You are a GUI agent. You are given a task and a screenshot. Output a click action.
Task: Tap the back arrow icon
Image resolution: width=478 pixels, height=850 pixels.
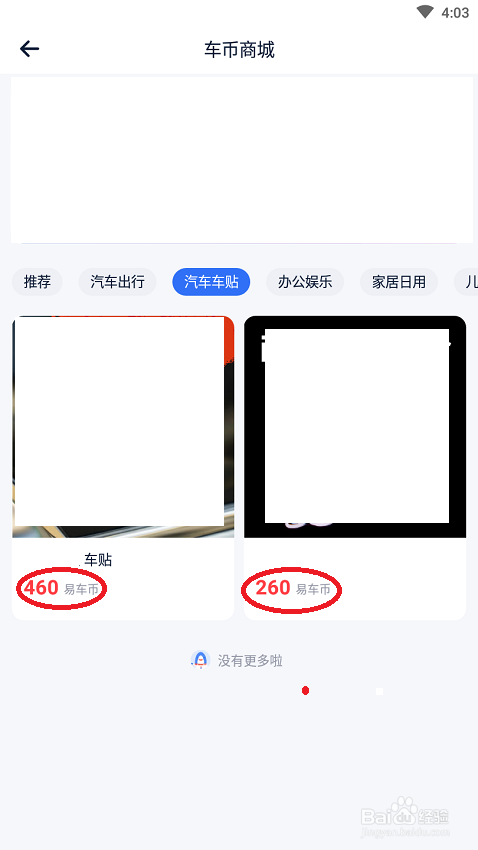point(30,49)
